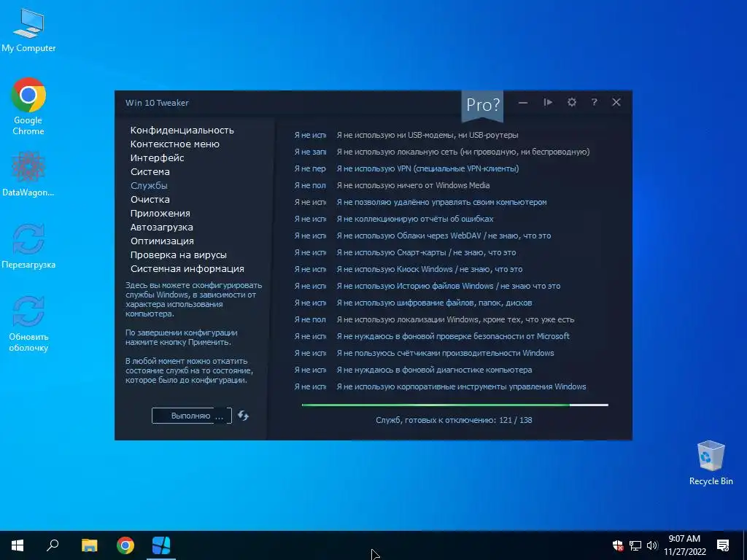Toggle 'Историю файлов Windows' option
747x560 pixels.
(x=449, y=286)
